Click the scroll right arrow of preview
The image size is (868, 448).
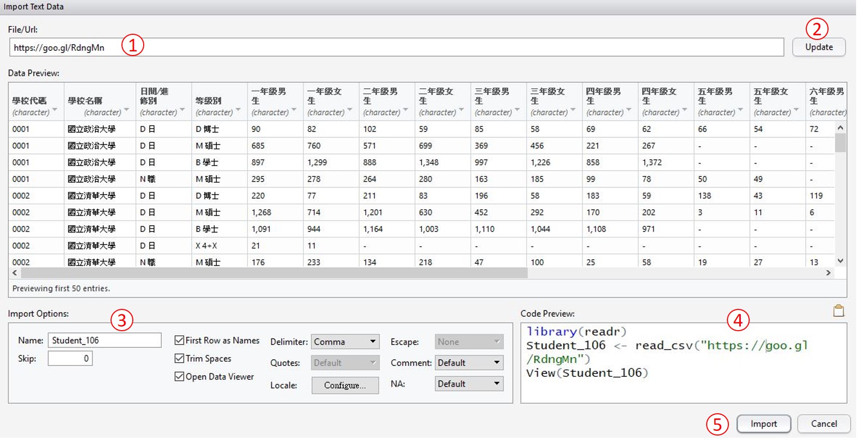[828, 273]
